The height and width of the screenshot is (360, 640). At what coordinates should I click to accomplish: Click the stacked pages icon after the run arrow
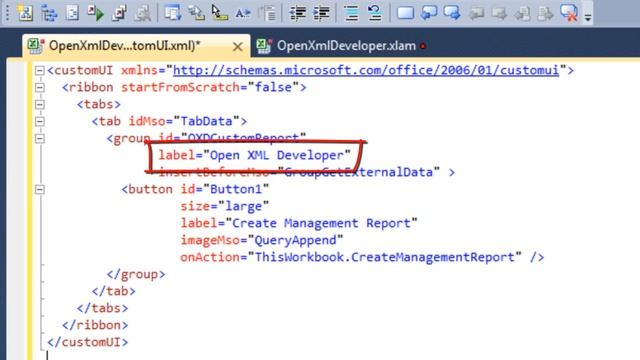[119, 13]
